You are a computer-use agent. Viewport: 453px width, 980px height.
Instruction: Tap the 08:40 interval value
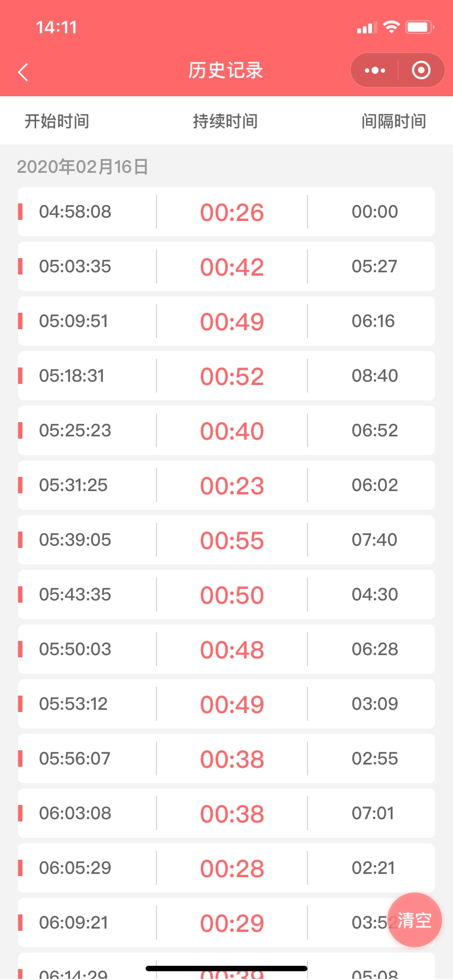(x=375, y=376)
